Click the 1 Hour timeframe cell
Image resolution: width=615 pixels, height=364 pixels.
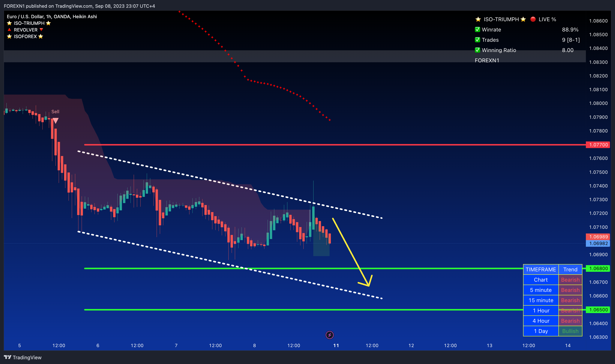pyautogui.click(x=541, y=311)
